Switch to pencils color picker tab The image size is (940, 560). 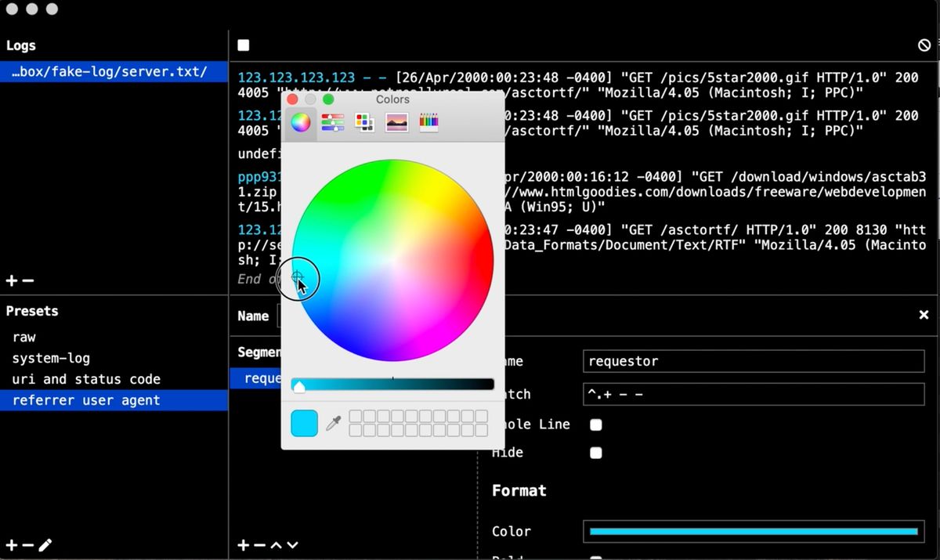tap(428, 122)
